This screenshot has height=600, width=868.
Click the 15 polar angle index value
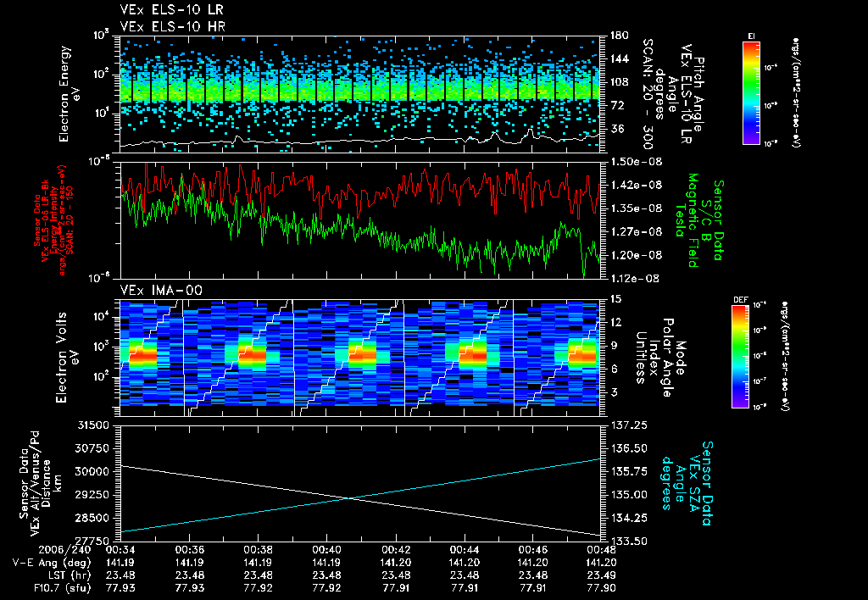[x=615, y=299]
